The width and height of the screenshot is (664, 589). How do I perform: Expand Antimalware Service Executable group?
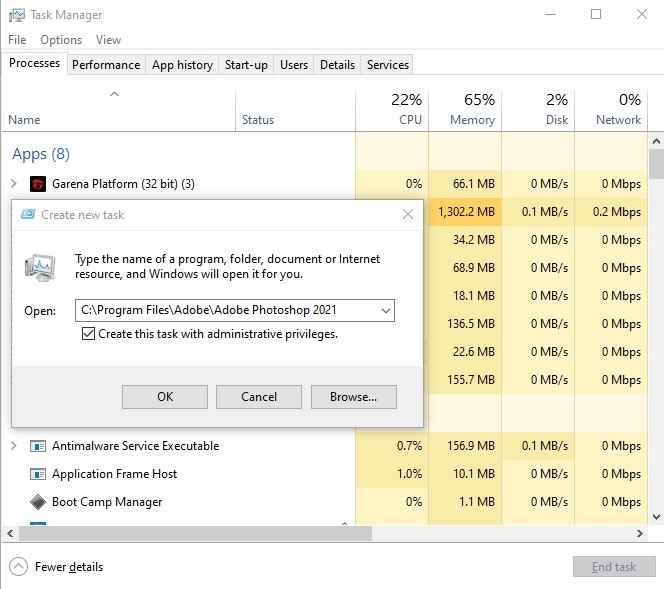click(14, 445)
